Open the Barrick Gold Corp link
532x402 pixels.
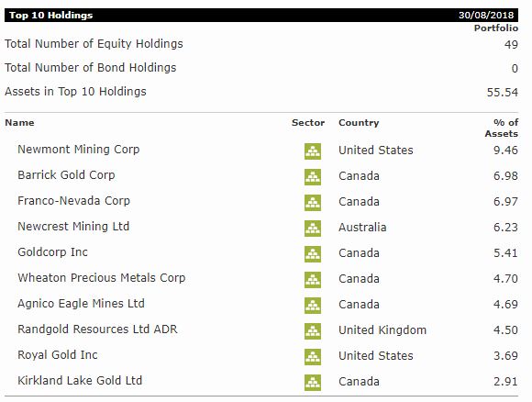66,175
